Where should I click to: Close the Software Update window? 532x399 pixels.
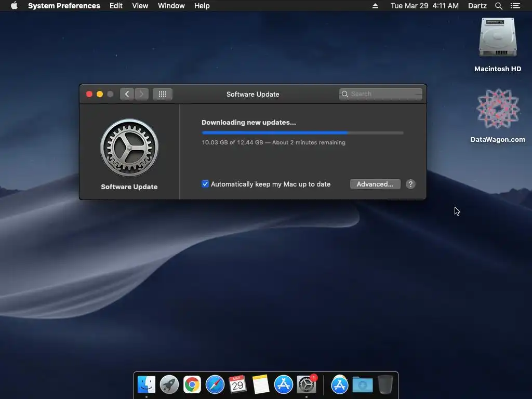(x=89, y=94)
